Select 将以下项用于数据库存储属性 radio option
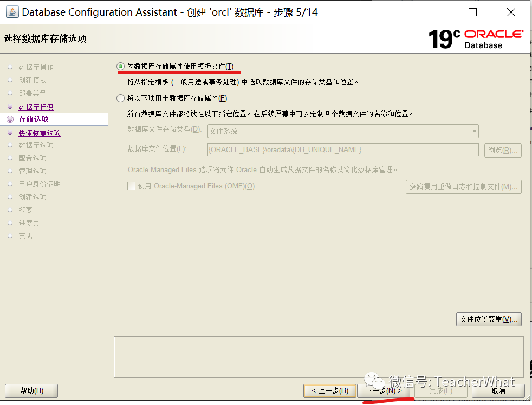The height and width of the screenshot is (405, 532). point(120,99)
